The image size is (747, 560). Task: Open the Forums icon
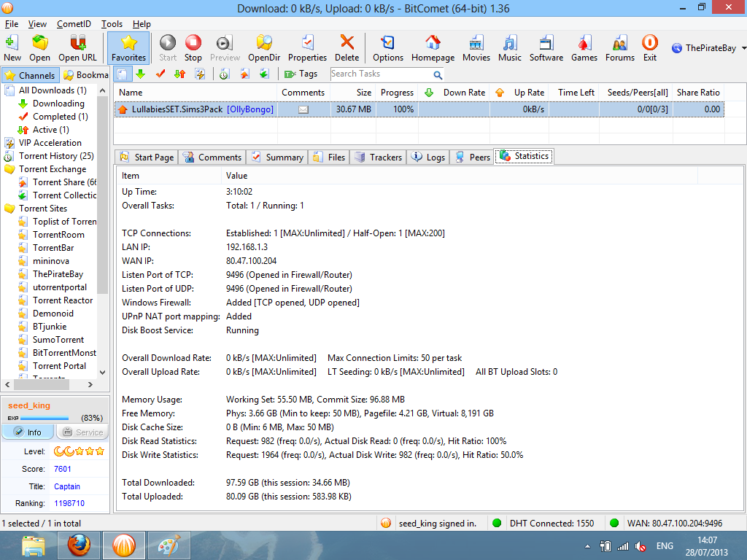(620, 47)
